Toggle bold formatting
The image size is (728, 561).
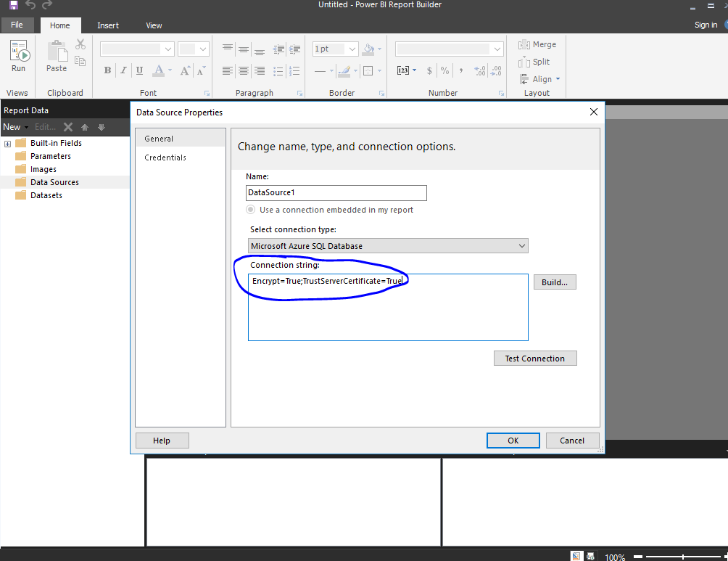tap(108, 70)
